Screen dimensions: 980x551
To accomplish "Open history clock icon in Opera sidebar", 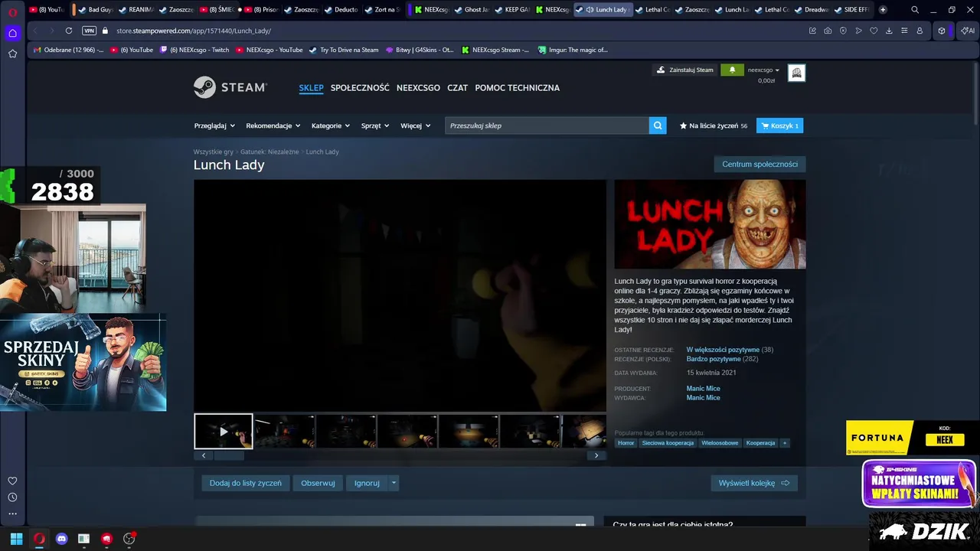I will pyautogui.click(x=12, y=497).
